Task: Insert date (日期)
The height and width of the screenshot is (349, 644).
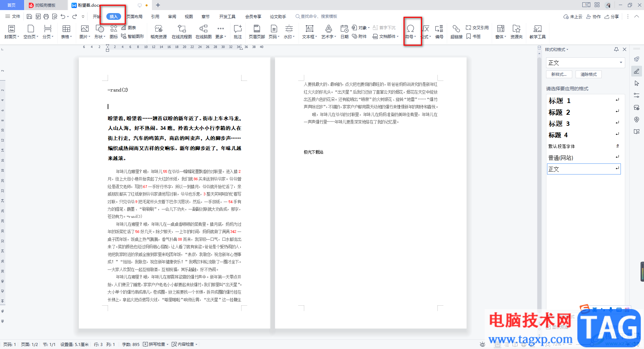Action: [344, 32]
